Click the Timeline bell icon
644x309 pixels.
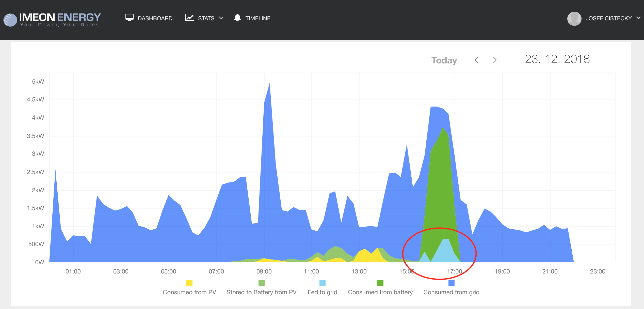pyautogui.click(x=237, y=18)
